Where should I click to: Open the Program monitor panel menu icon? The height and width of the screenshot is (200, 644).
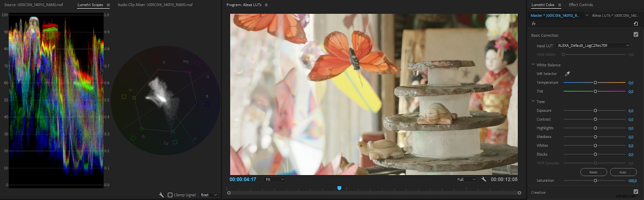[266, 5]
